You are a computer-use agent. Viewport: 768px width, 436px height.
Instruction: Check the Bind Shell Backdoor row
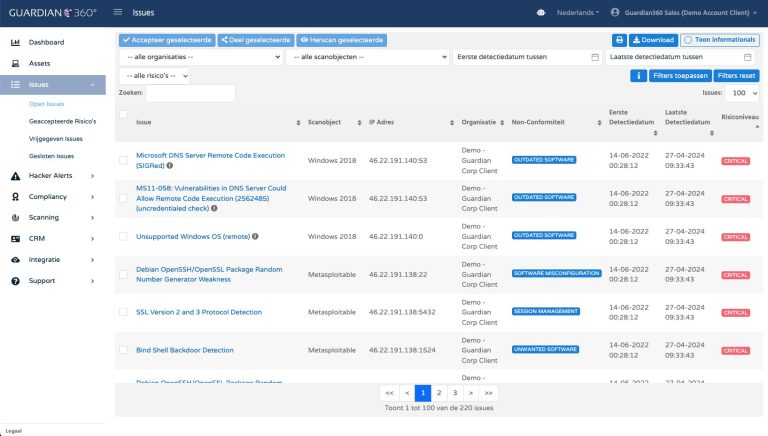pyautogui.click(x=123, y=350)
